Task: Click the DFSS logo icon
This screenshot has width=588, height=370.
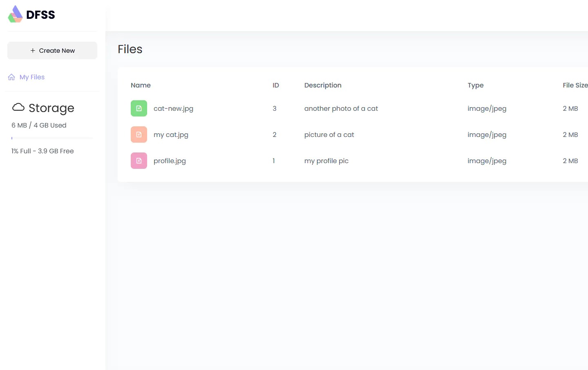Action: (16, 14)
